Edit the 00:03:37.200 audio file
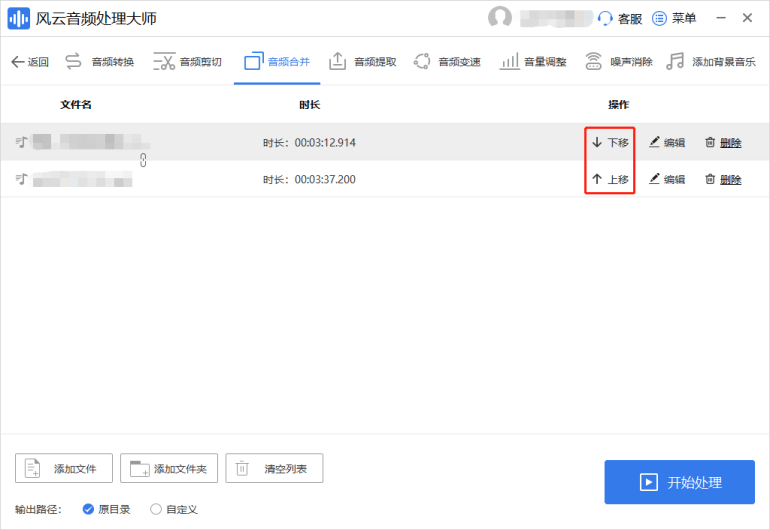The width and height of the screenshot is (770, 530). coord(667,179)
